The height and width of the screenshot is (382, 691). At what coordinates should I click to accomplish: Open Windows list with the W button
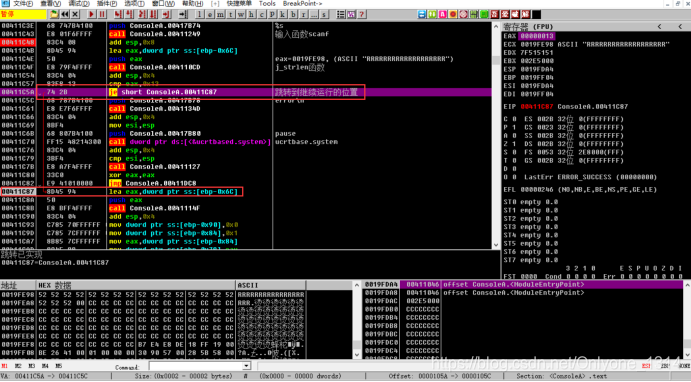pyautogui.click(x=241, y=15)
